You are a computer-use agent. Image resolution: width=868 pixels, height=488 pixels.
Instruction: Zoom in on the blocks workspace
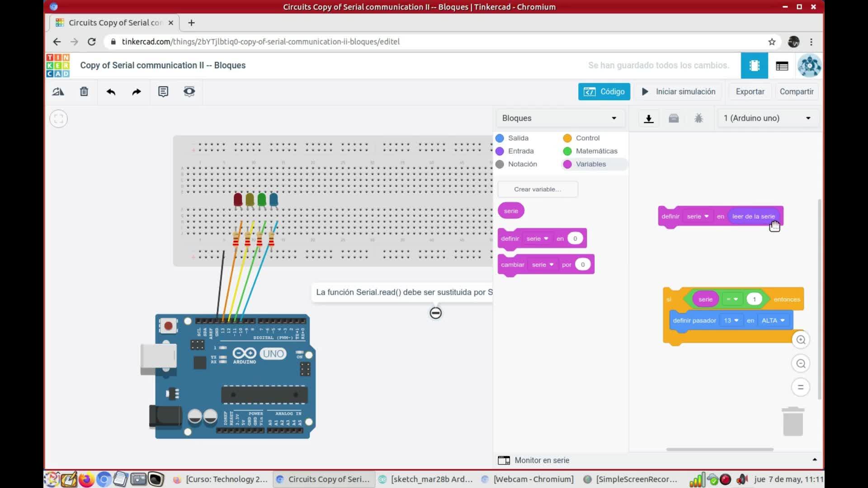click(801, 340)
